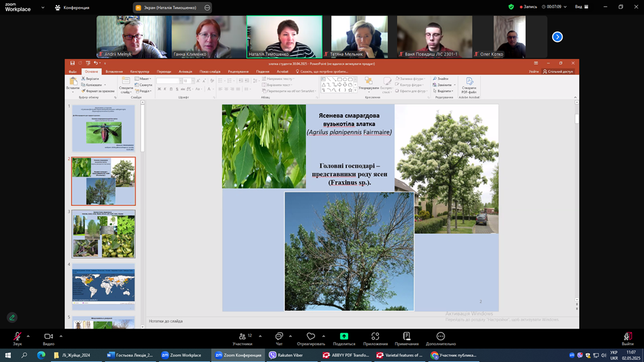This screenshot has height=362, width=644.
Task: Click Створити PDF-файл Acrobat icon
Action: pos(470,81)
